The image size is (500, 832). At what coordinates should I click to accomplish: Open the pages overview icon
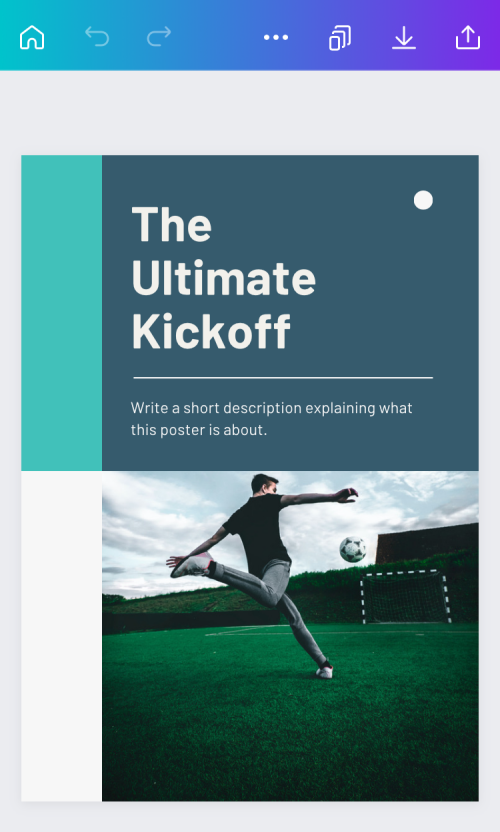(340, 38)
